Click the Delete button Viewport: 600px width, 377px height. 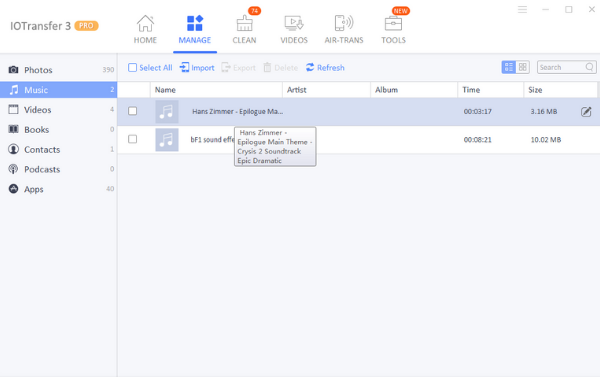click(280, 68)
